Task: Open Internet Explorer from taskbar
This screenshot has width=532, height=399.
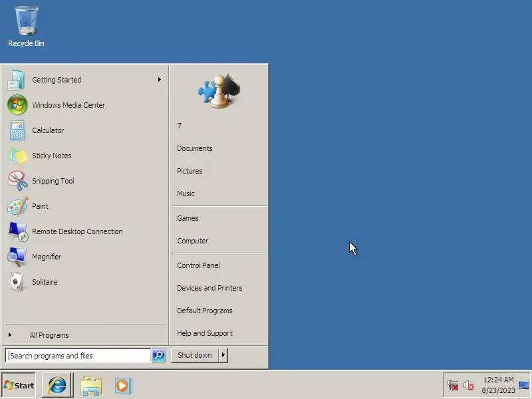Action: (x=57, y=385)
